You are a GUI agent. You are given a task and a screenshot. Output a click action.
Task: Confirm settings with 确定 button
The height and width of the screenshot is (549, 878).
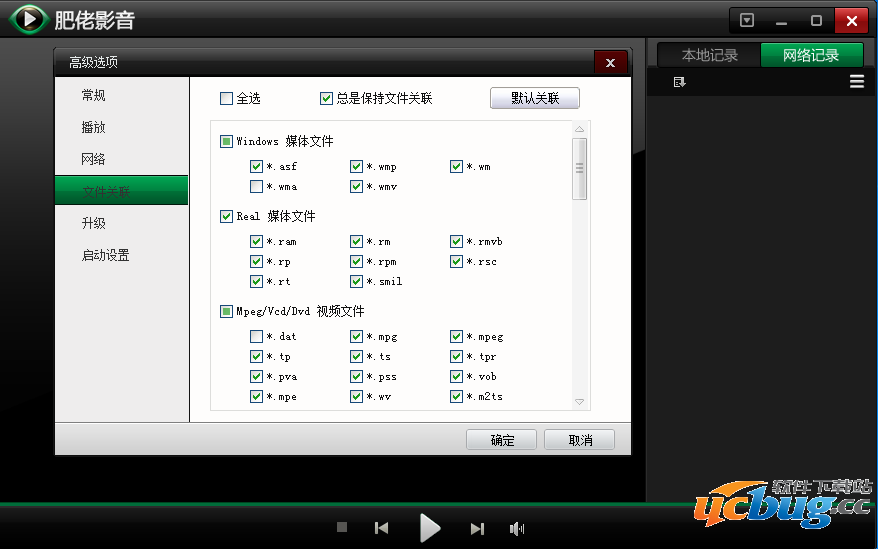click(x=502, y=440)
